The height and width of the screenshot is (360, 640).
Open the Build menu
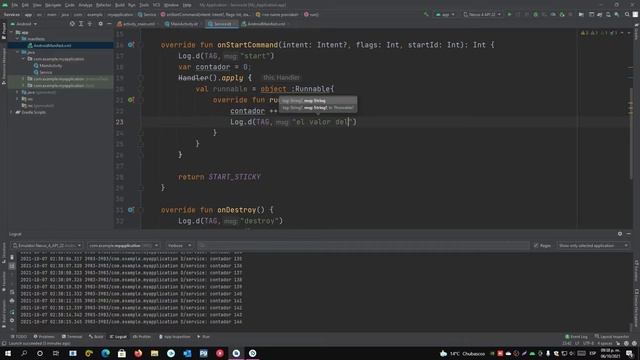(120, 5)
